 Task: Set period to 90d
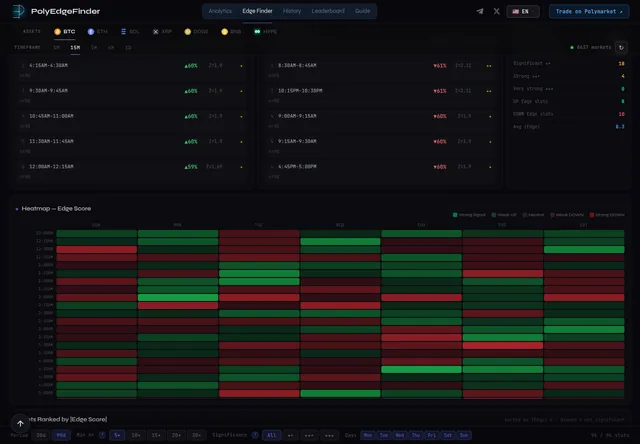point(61,435)
